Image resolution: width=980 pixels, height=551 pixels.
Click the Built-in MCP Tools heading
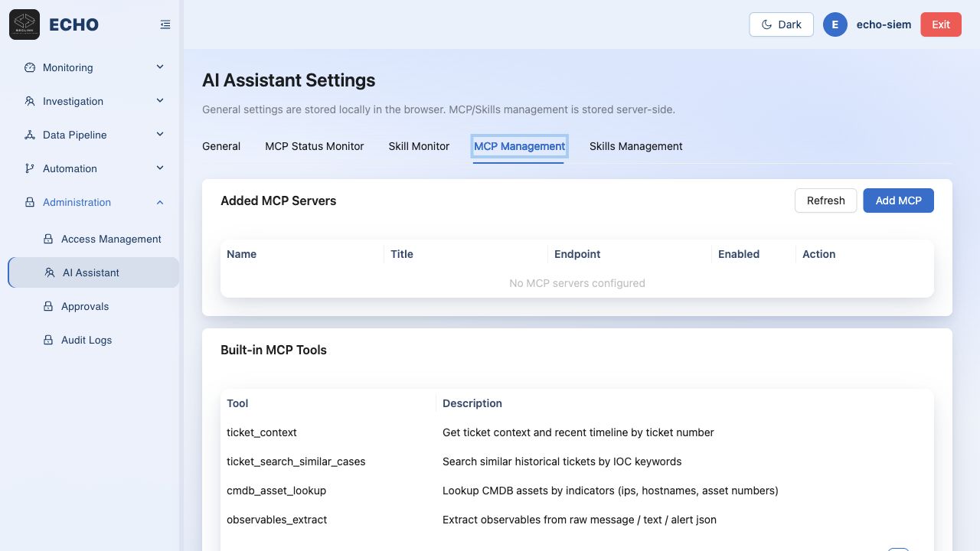(x=273, y=350)
